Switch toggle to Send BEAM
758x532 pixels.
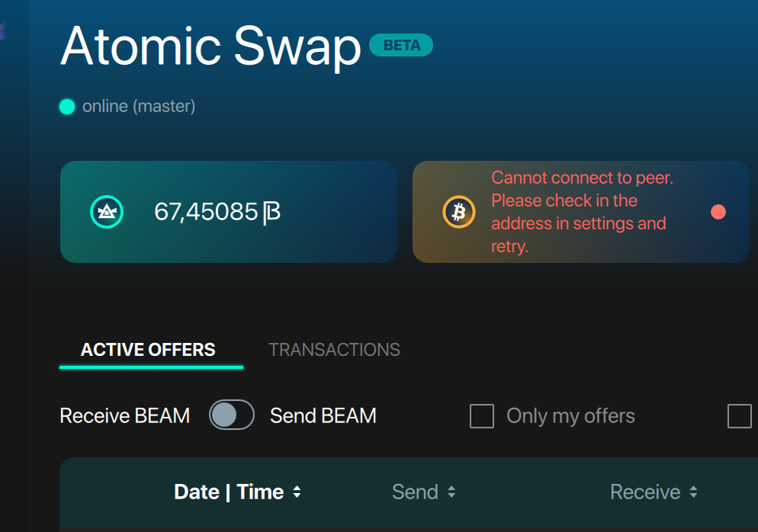pyautogui.click(x=231, y=415)
